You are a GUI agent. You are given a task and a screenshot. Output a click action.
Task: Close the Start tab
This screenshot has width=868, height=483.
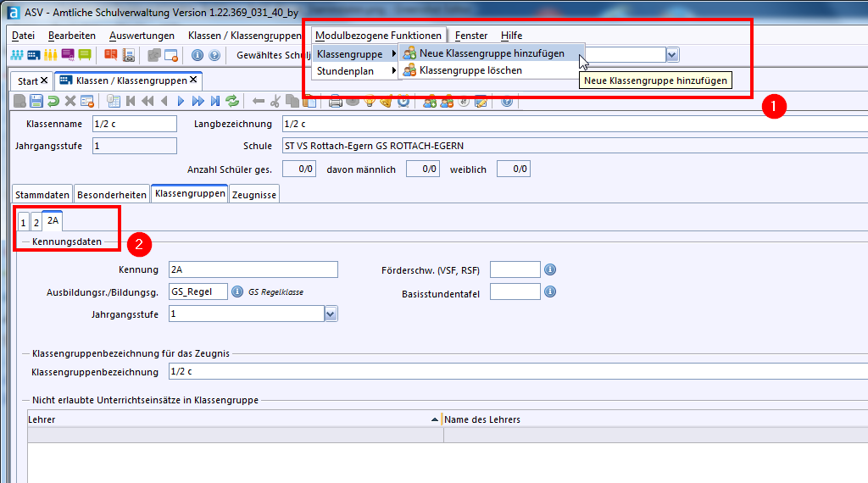pyautogui.click(x=44, y=80)
